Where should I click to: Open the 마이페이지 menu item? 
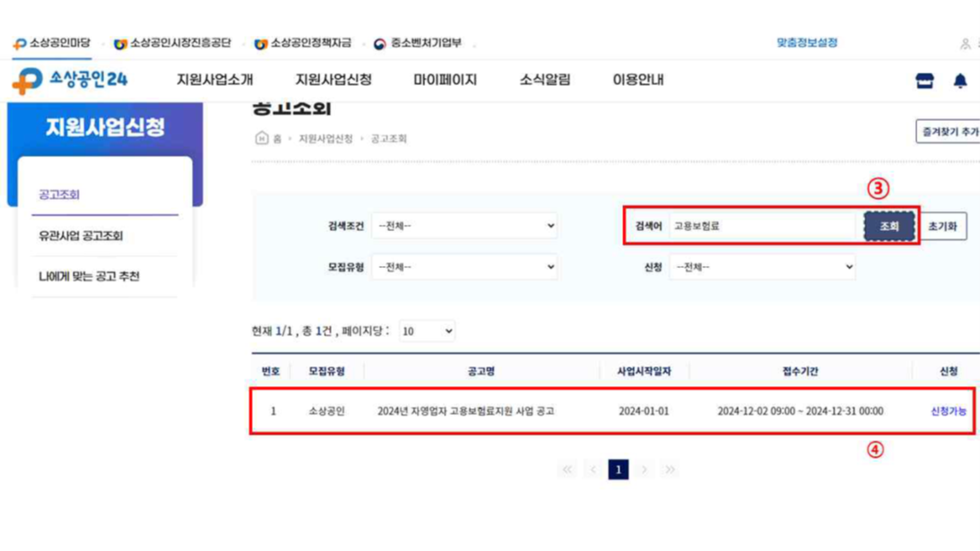pos(446,79)
